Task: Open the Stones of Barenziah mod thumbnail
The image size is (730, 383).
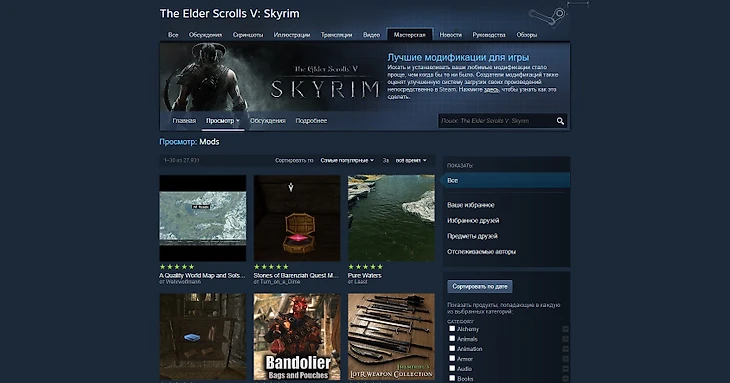Action: (297, 218)
